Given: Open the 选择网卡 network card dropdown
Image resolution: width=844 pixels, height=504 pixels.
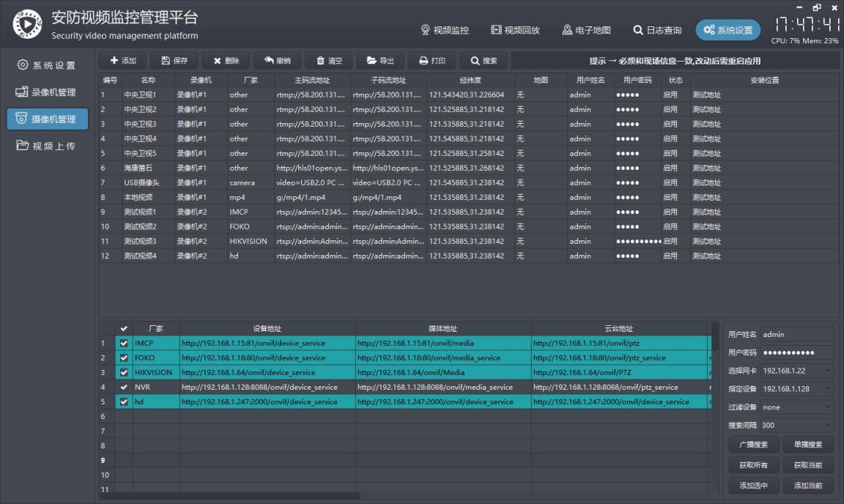Looking at the screenshot, I should coord(796,371).
